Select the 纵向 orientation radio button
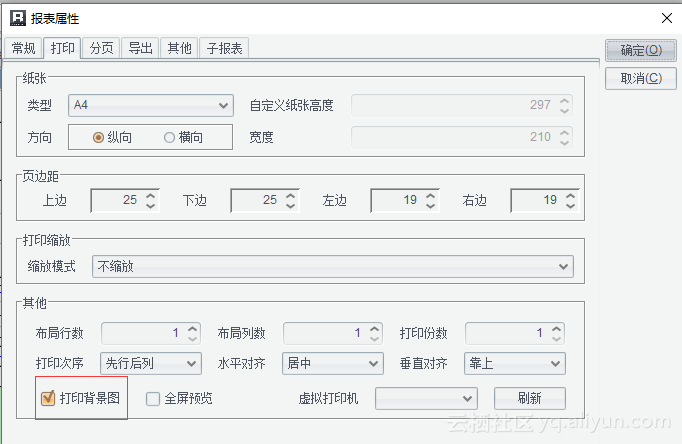Screen dimensions: 682x444 tap(98, 137)
